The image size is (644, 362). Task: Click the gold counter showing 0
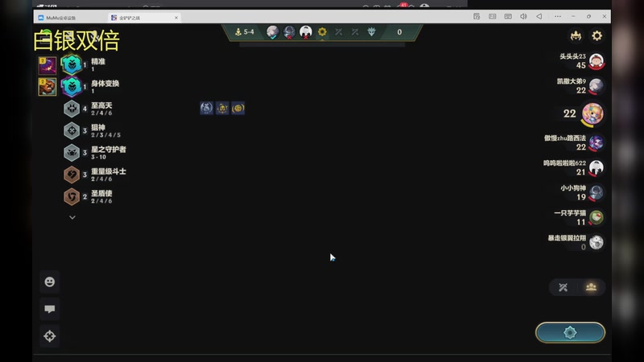tap(399, 31)
